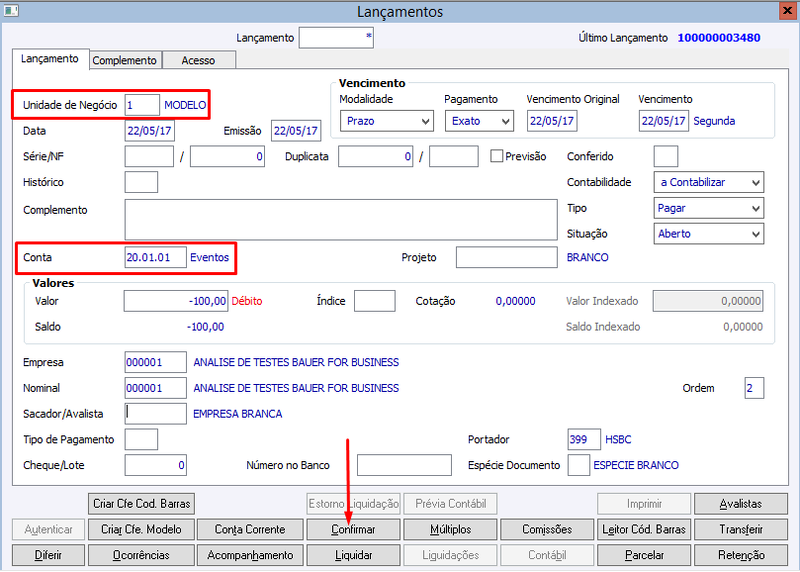The width and height of the screenshot is (800, 572).
Task: Click the Duplicata suffix field after slash
Action: [x=454, y=156]
